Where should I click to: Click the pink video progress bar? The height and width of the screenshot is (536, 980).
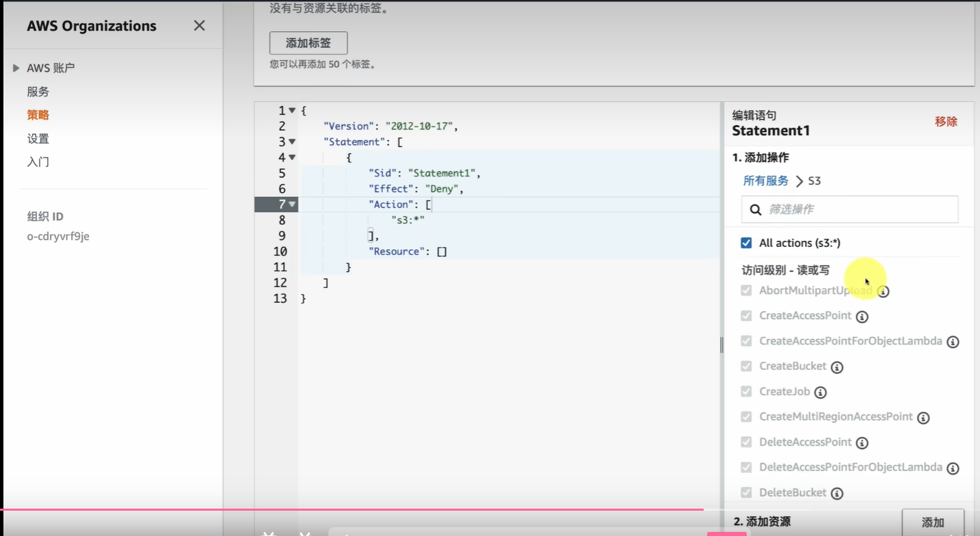(x=352, y=509)
